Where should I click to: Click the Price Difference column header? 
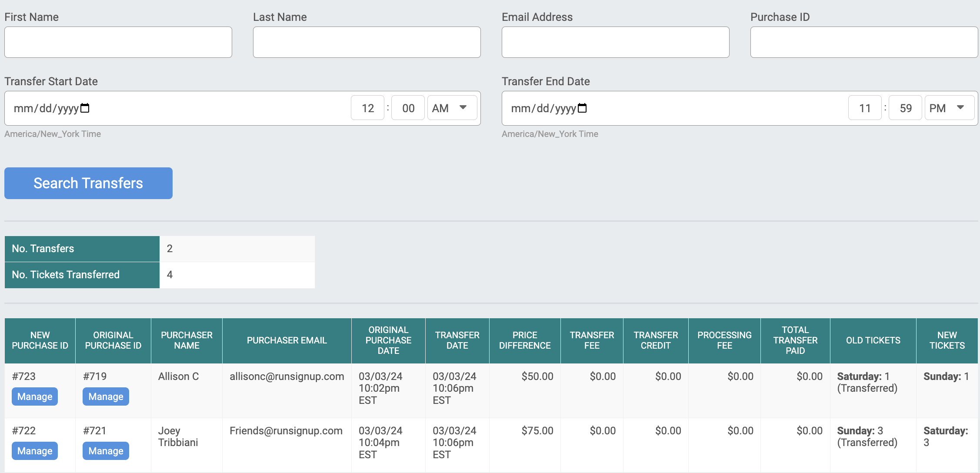(x=524, y=340)
